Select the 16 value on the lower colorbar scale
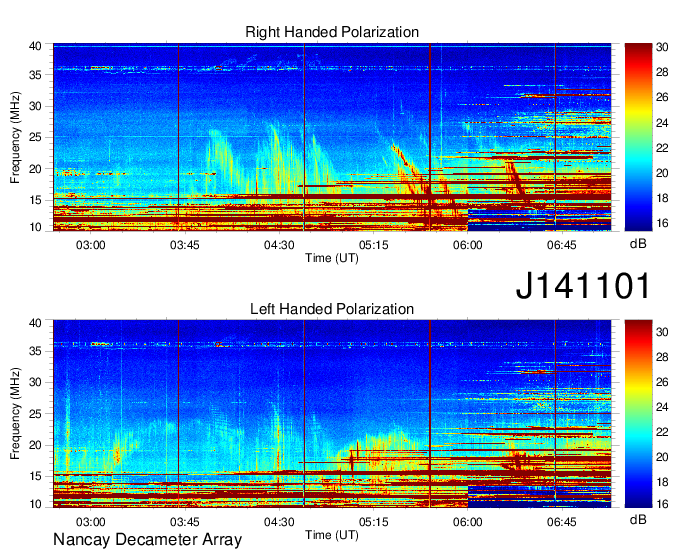 [x=662, y=504]
